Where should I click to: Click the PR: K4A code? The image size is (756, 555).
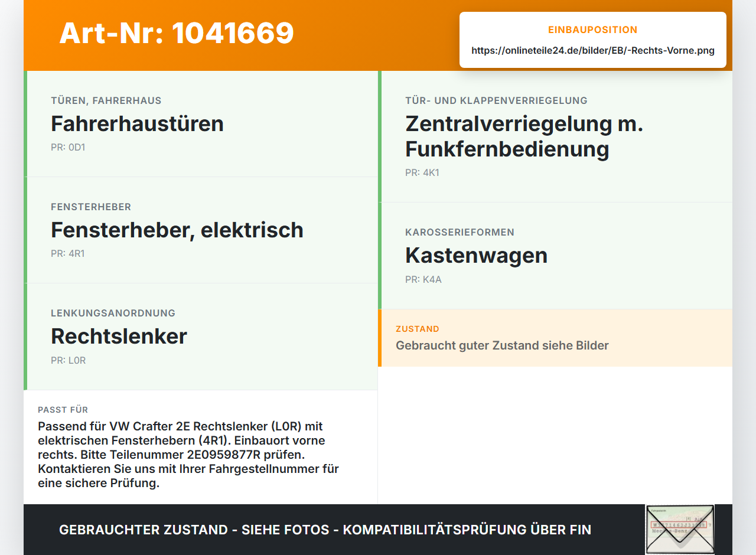[423, 279]
